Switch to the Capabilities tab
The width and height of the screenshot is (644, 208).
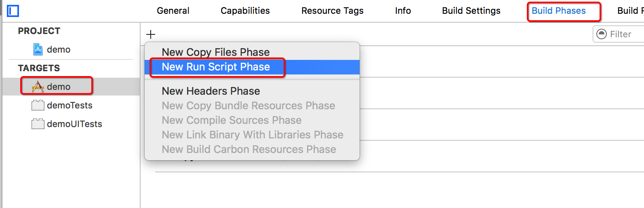click(x=245, y=11)
